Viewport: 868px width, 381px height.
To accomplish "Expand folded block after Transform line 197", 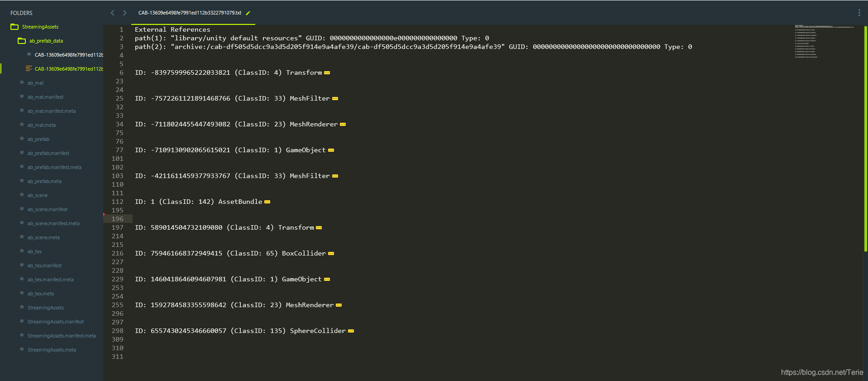I will [319, 228].
